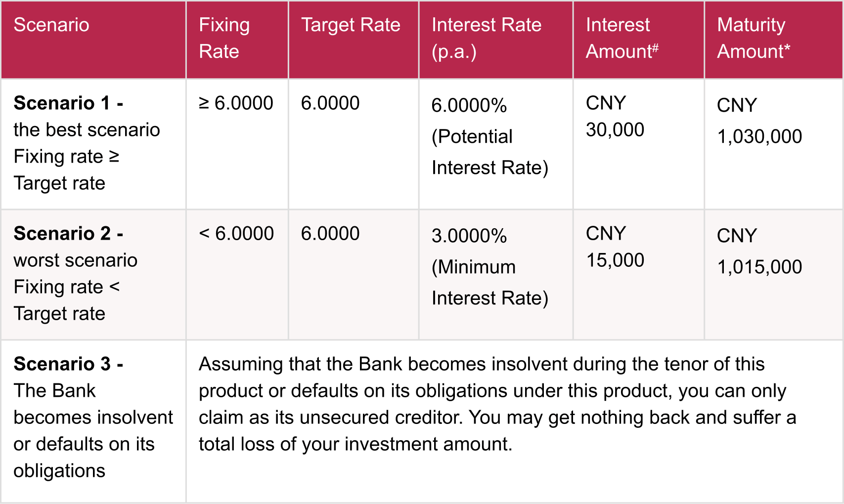Click the Scenario 3 Bank insolvent cell
The width and height of the screenshot is (844, 504).
93,421
